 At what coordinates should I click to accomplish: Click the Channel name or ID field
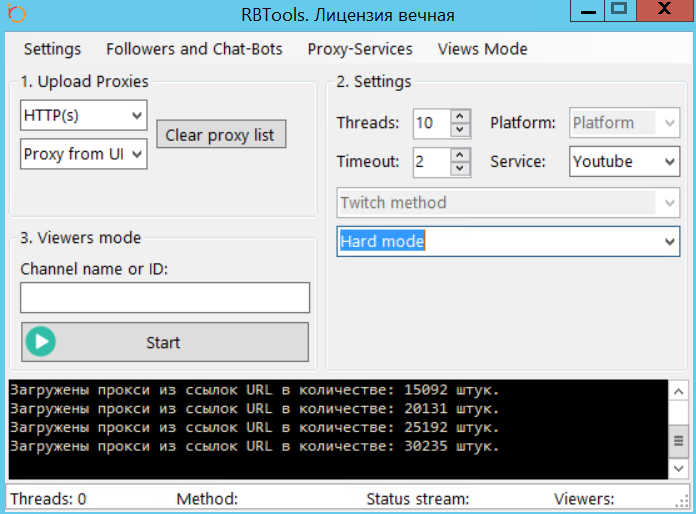165,297
